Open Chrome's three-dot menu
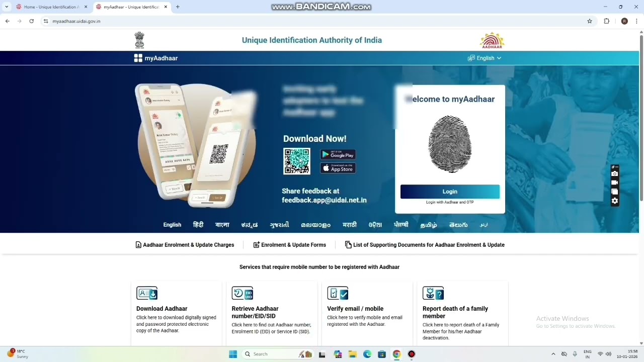The height and width of the screenshot is (362, 644). [637, 21]
